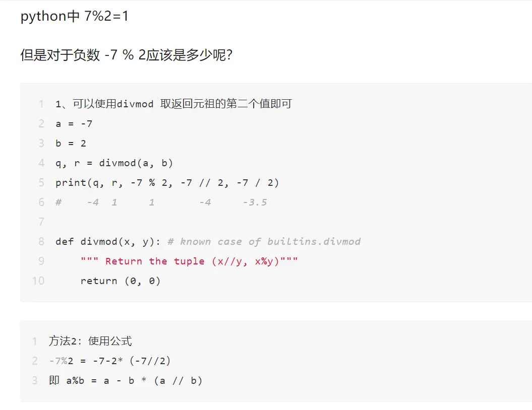
Task: Click the heading text 'python中 7%2=1'
Action: [x=75, y=16]
